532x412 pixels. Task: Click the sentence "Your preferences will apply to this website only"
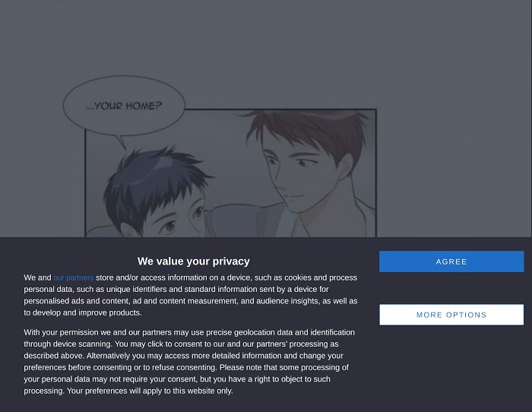[149, 391]
